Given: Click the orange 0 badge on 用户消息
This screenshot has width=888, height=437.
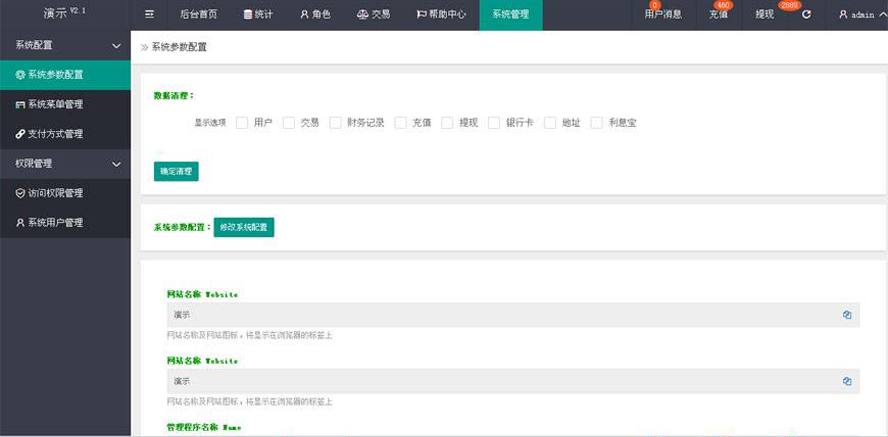Looking at the screenshot, I should [x=656, y=6].
